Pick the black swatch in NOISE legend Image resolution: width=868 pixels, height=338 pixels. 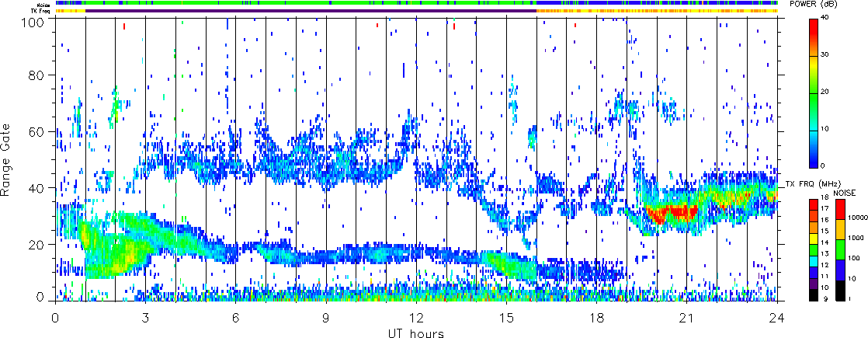[x=840, y=291]
